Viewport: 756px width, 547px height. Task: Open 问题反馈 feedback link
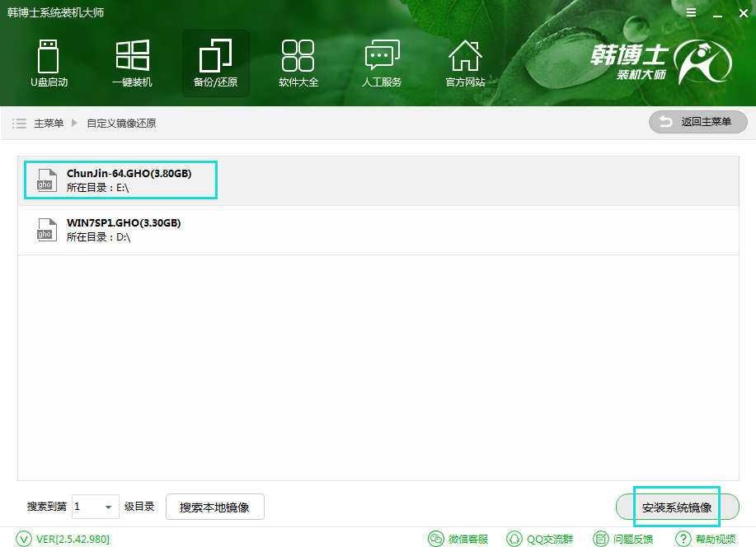pos(623,539)
